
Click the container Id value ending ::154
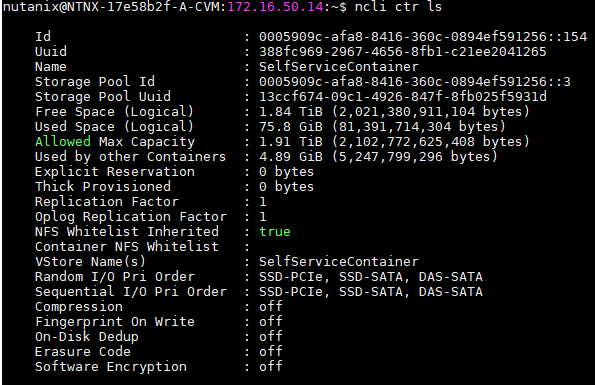[x=423, y=37]
